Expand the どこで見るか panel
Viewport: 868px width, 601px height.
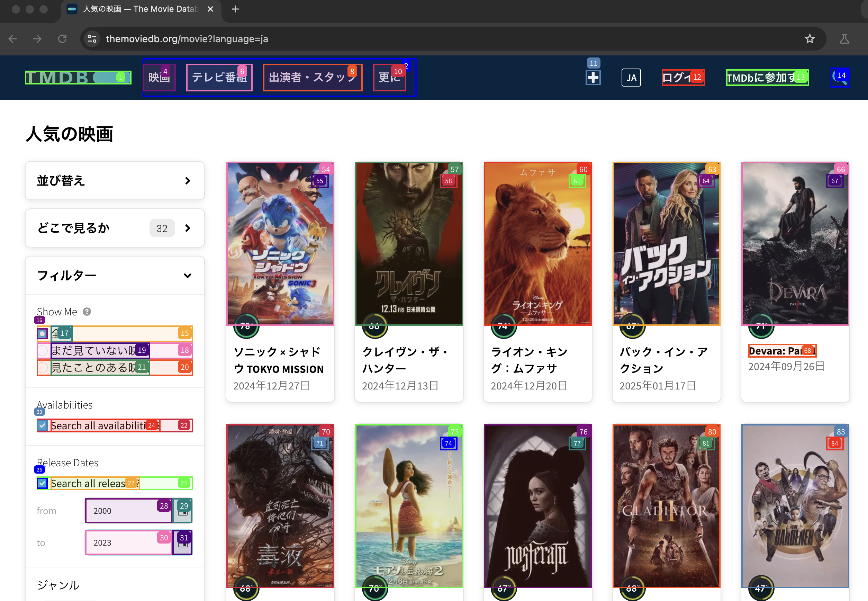[115, 228]
